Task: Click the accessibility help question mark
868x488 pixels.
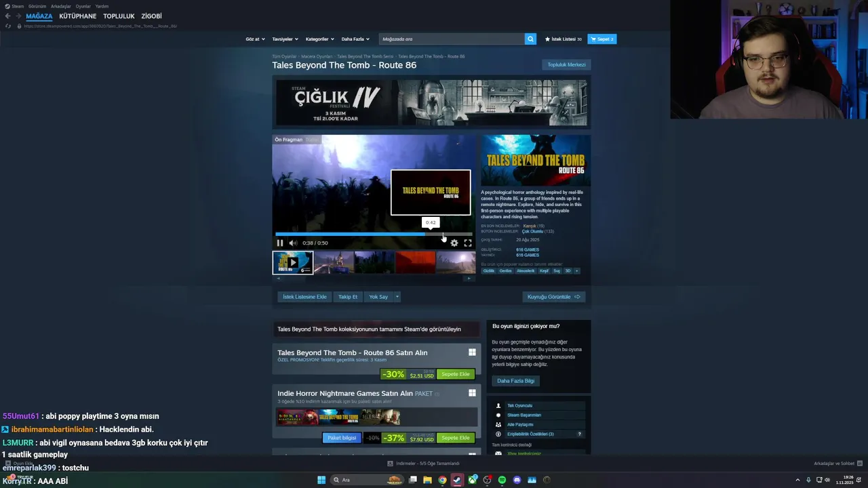Action: 579,434
